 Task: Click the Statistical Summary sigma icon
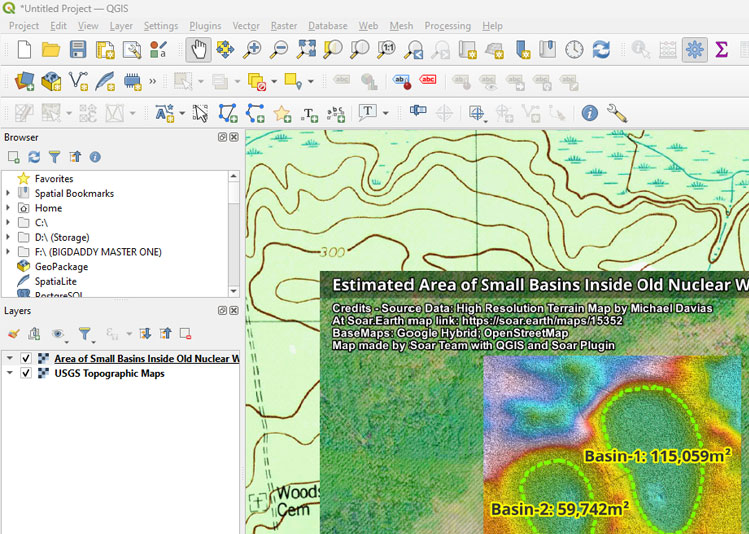721,49
